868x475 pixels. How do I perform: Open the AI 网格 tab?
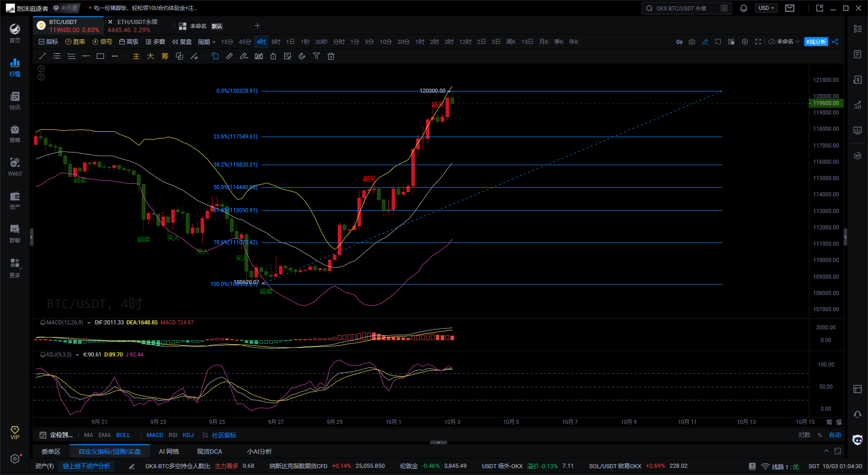click(169, 451)
